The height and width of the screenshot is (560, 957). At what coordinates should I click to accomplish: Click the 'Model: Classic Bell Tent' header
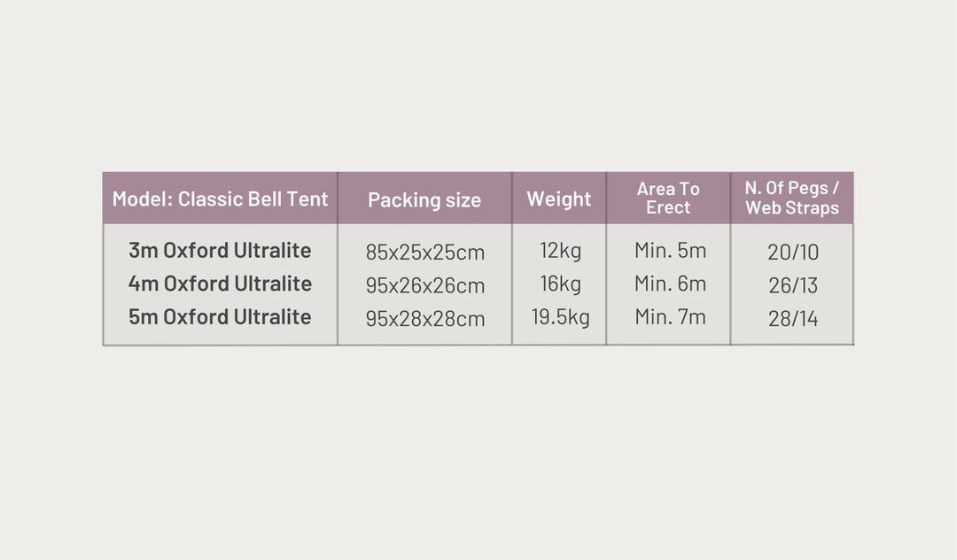pyautogui.click(x=220, y=198)
